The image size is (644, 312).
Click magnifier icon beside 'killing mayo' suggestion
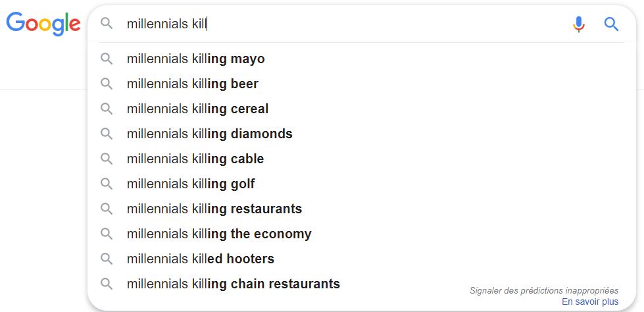click(x=107, y=59)
